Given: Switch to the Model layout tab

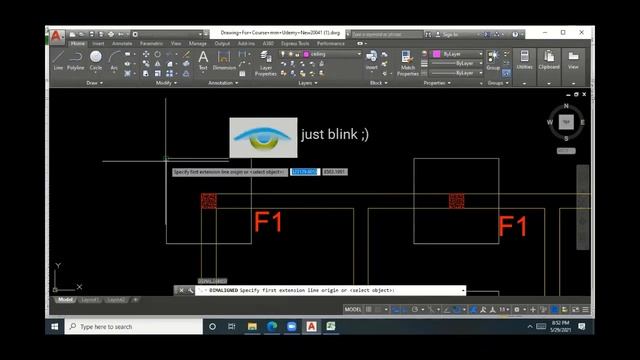Looking at the screenshot, I should coord(65,300).
